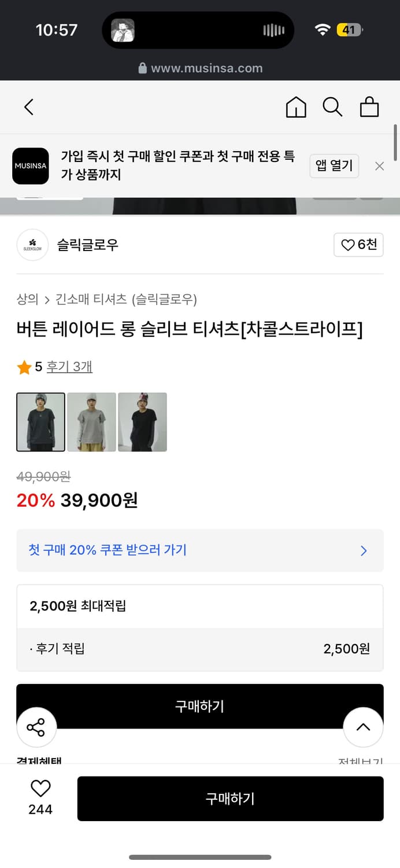This screenshot has width=400, height=868.
Task: Open 긴소매 티셔츠 breadcrumb category
Action: coord(91,299)
